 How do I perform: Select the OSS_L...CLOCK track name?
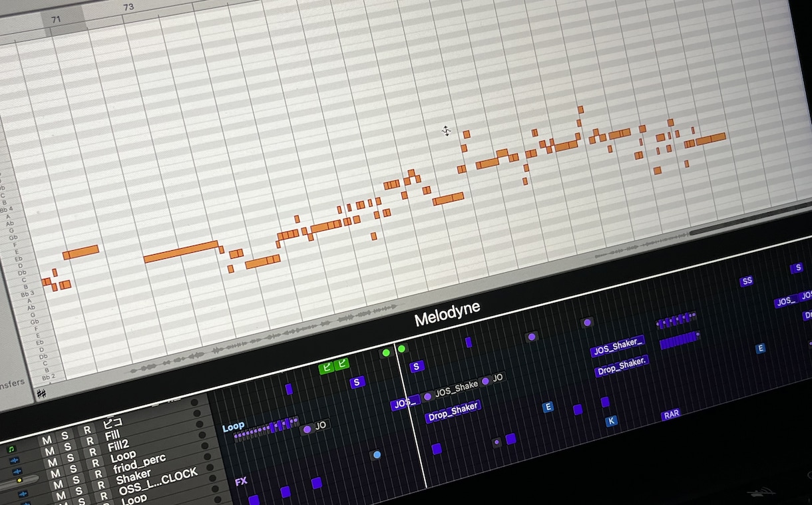click(158, 480)
